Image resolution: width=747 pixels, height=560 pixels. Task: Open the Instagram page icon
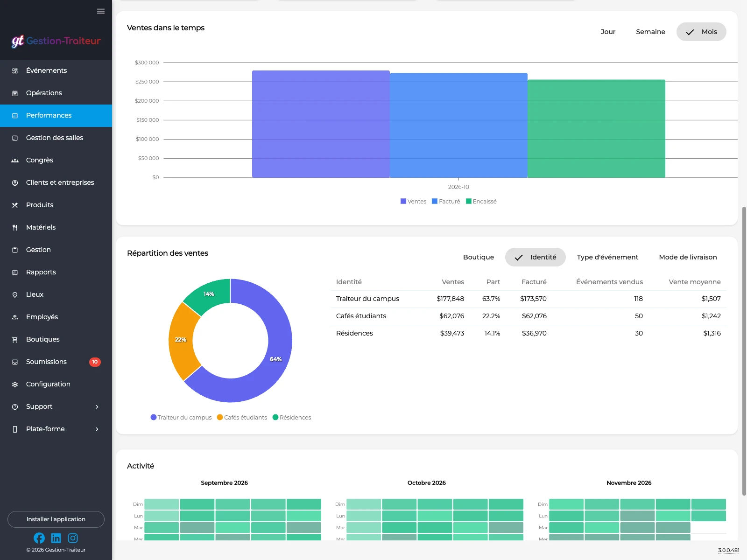coord(73,538)
